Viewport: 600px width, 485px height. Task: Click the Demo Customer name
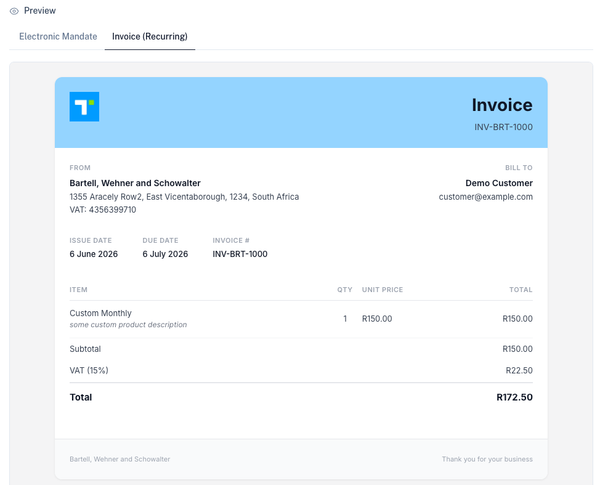499,183
